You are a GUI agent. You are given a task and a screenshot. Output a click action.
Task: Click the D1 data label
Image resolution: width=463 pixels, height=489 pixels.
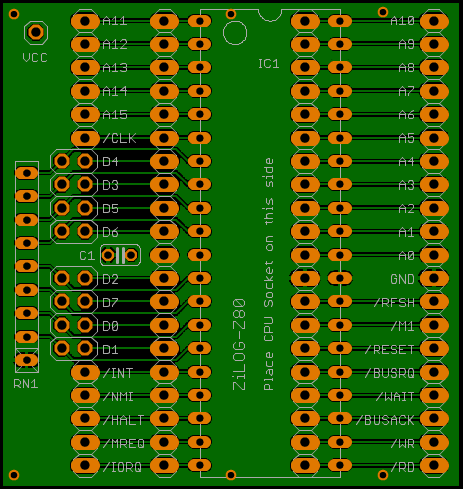[x=110, y=350]
